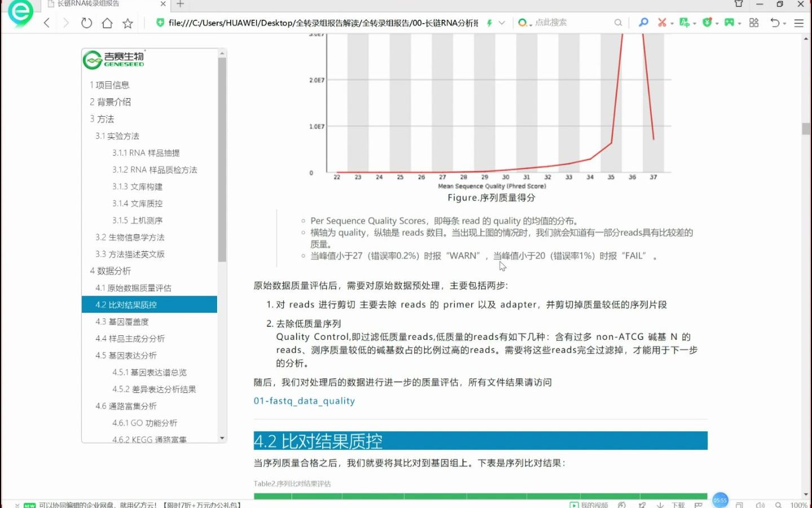Go to section 2 背景介绍
Image resolution: width=812 pixels, height=508 pixels.
pyautogui.click(x=110, y=102)
